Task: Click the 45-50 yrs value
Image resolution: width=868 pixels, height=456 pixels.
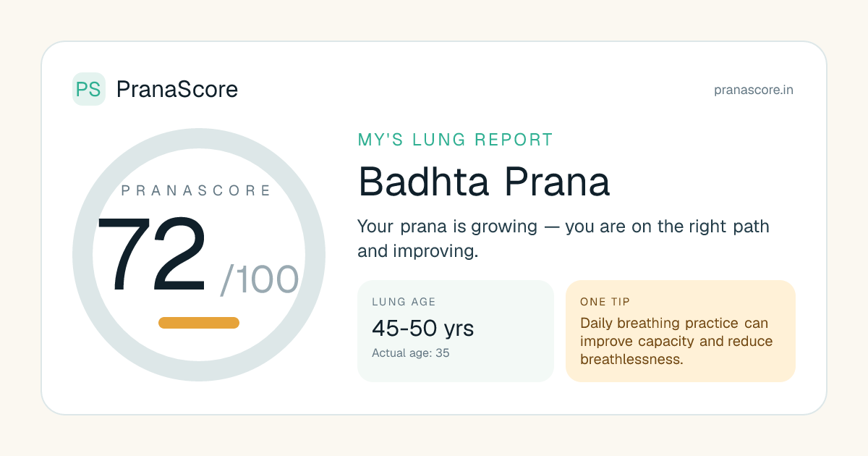Action: click(x=422, y=329)
